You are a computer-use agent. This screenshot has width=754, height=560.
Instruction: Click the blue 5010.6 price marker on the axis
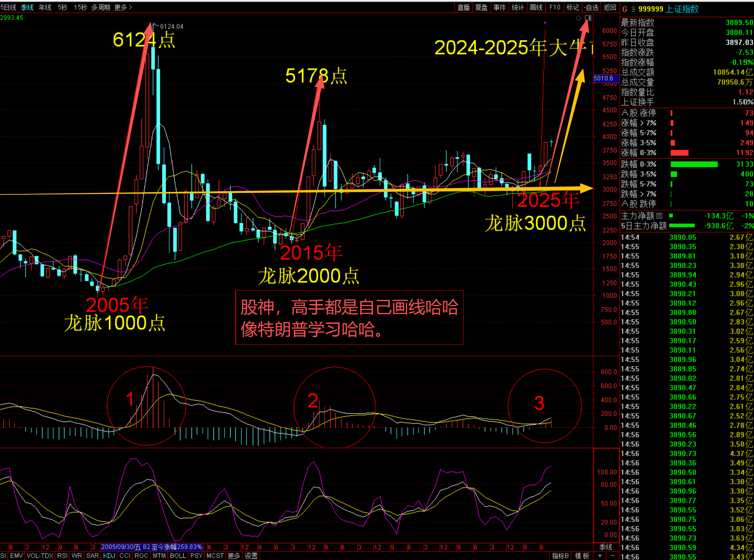tap(604, 78)
